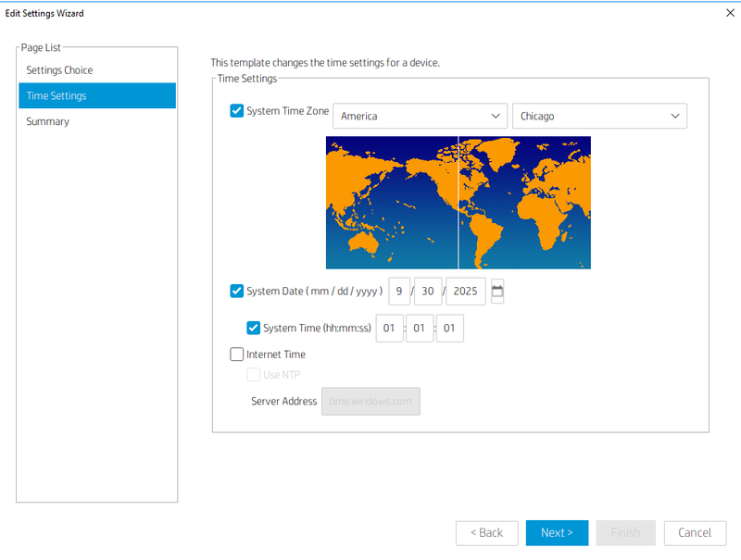This screenshot has width=741, height=560.
Task: Cancel the wizard
Action: pyautogui.click(x=695, y=532)
